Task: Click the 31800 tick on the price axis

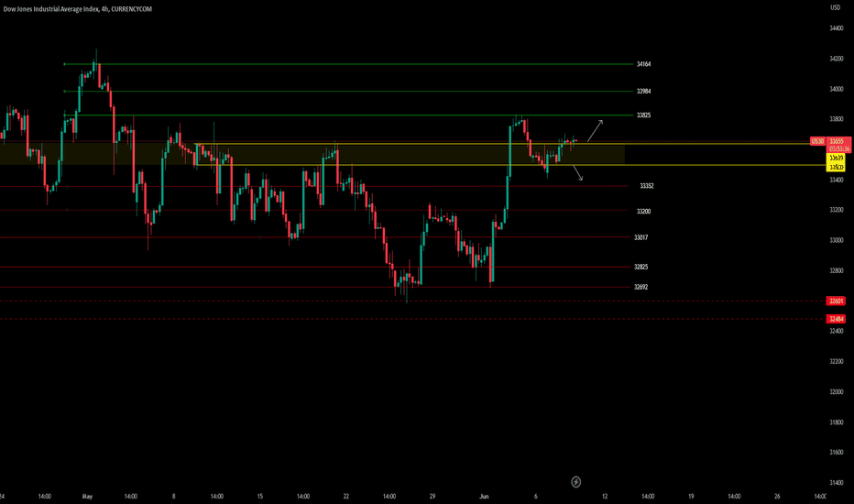Action: tap(836, 422)
